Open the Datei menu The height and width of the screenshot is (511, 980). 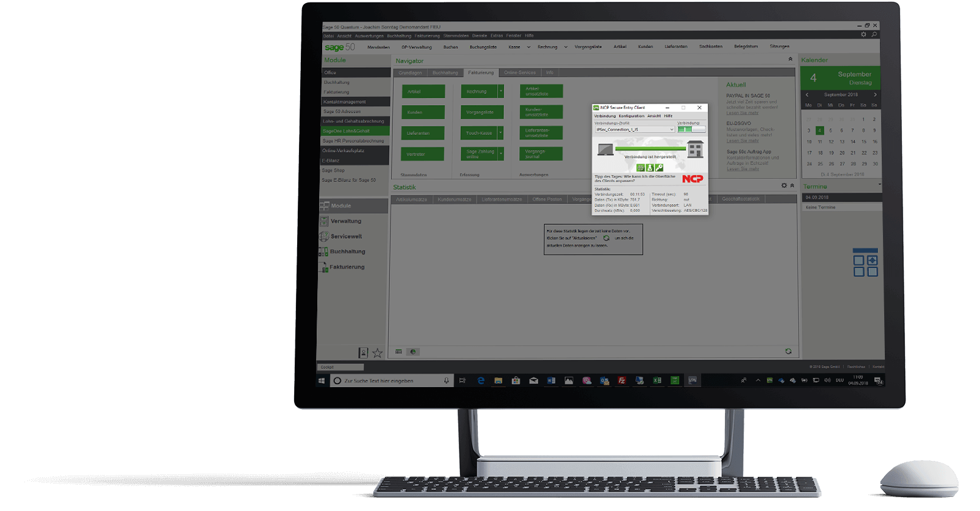click(328, 36)
